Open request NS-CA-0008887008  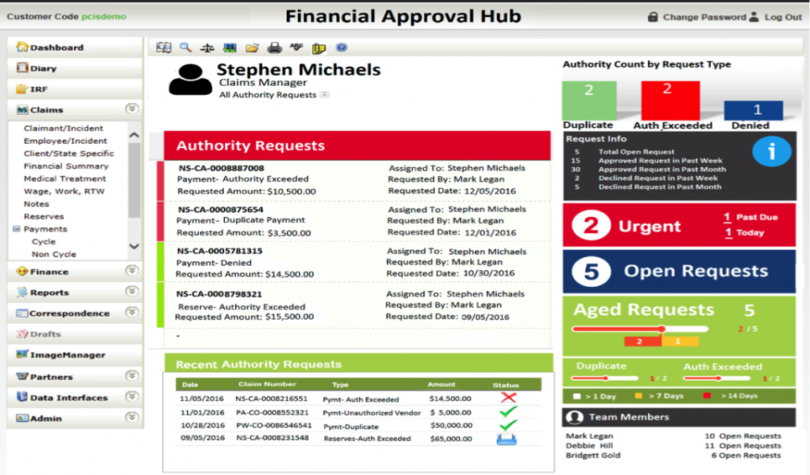click(x=221, y=168)
